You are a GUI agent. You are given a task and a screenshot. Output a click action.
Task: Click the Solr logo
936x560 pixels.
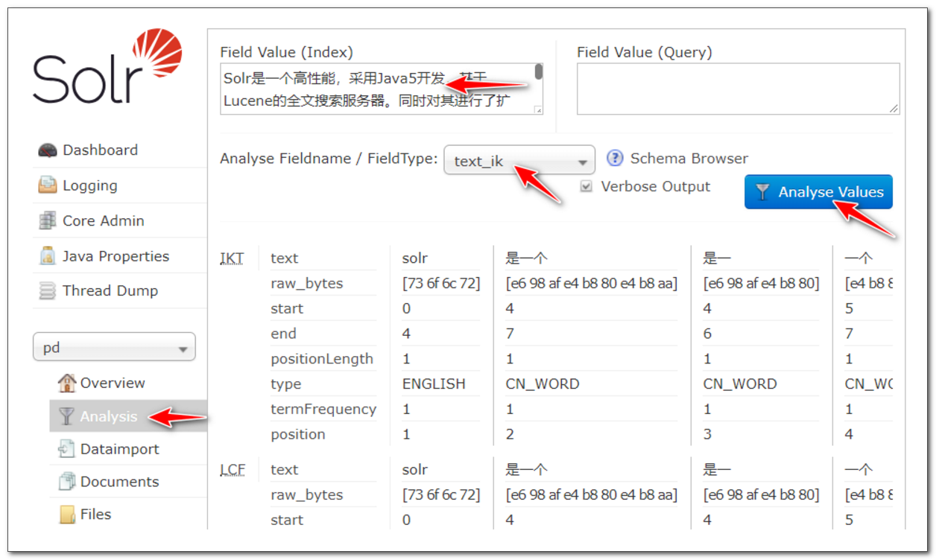click(107, 66)
